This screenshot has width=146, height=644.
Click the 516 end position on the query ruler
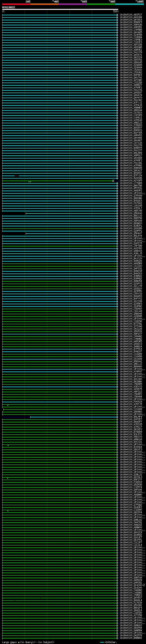pyautogui.click(x=115, y=11)
